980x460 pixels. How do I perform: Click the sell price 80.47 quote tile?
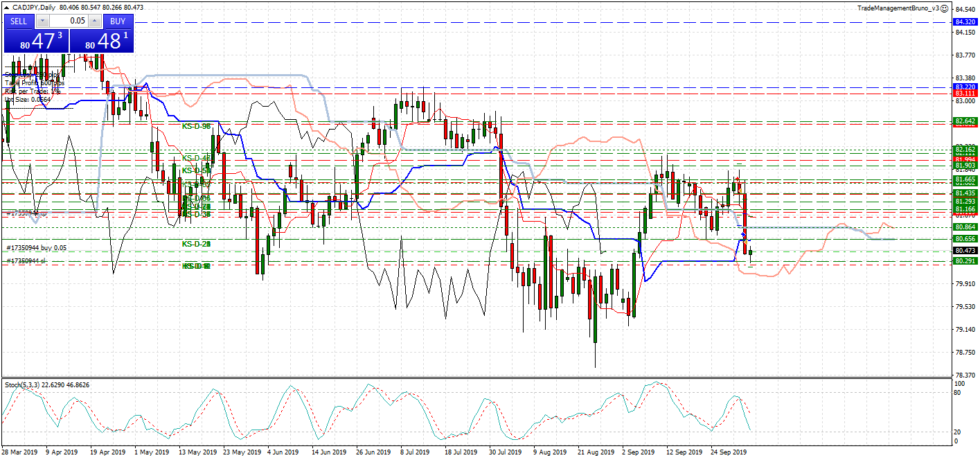[36, 40]
